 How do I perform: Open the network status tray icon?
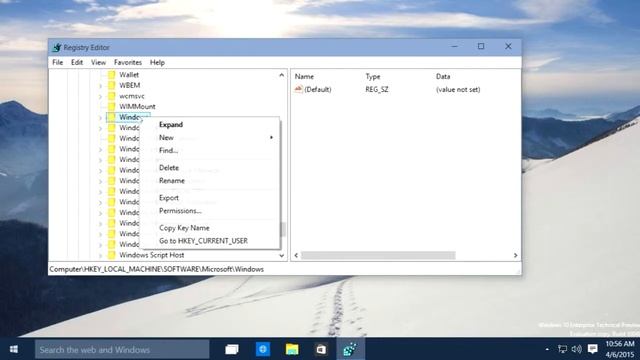pyautogui.click(x=562, y=349)
